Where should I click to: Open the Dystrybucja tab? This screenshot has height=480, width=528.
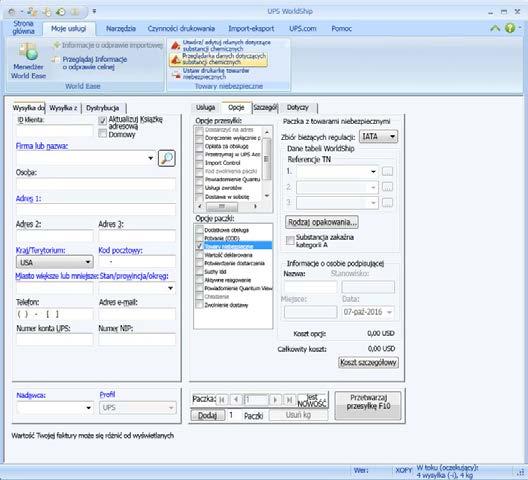[x=103, y=108]
